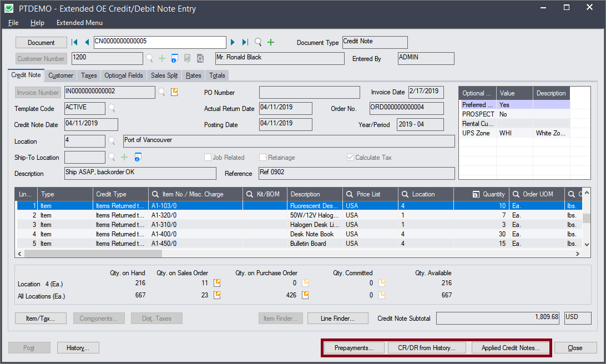The width and height of the screenshot is (606, 364).
Task: Open finder magnifier beside Location field
Action: pos(112,141)
